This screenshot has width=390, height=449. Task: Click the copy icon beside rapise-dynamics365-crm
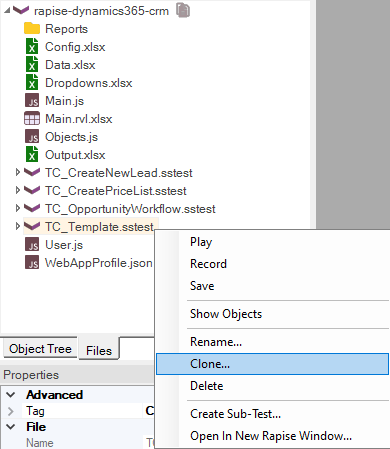(183, 10)
